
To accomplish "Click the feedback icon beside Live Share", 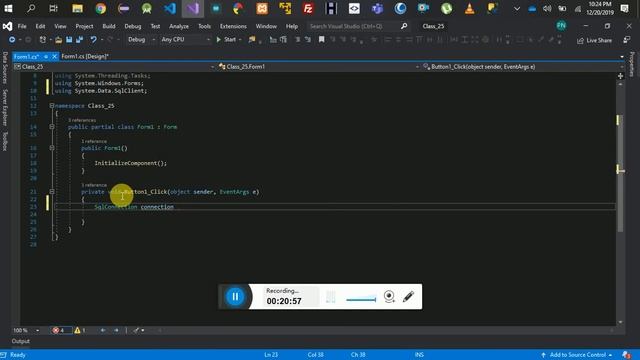I will [x=627, y=40].
